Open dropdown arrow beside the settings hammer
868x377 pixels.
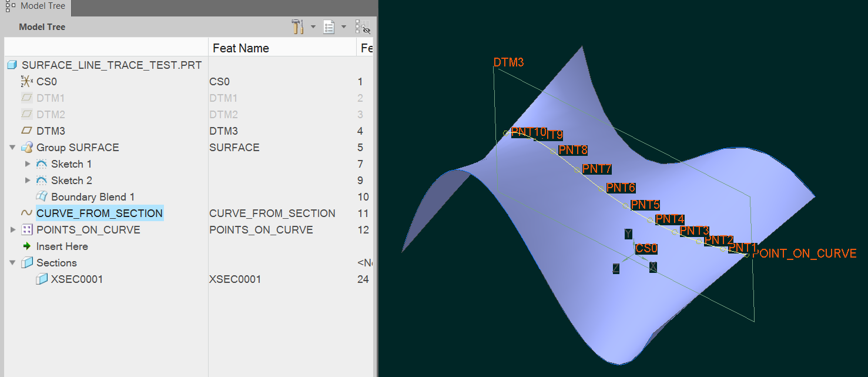[x=313, y=27]
